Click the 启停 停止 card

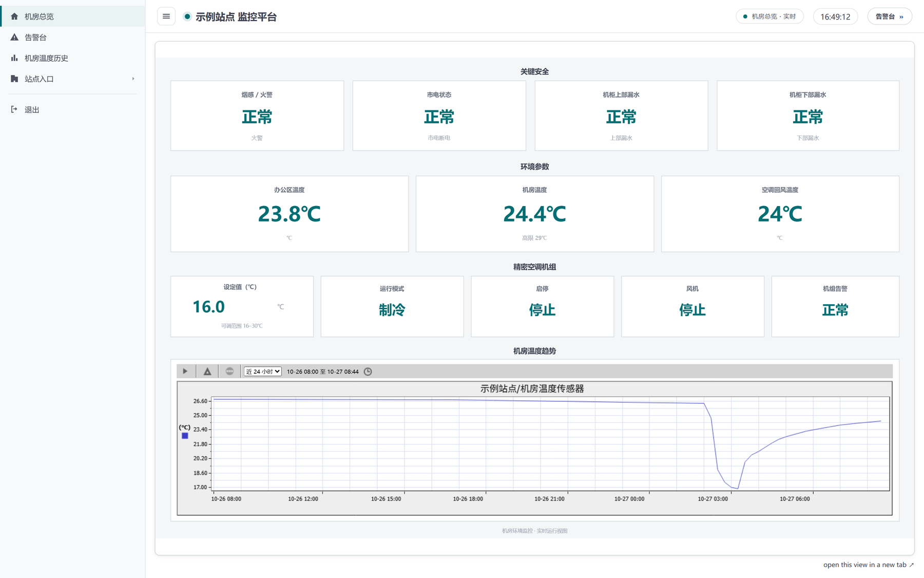[x=542, y=307]
